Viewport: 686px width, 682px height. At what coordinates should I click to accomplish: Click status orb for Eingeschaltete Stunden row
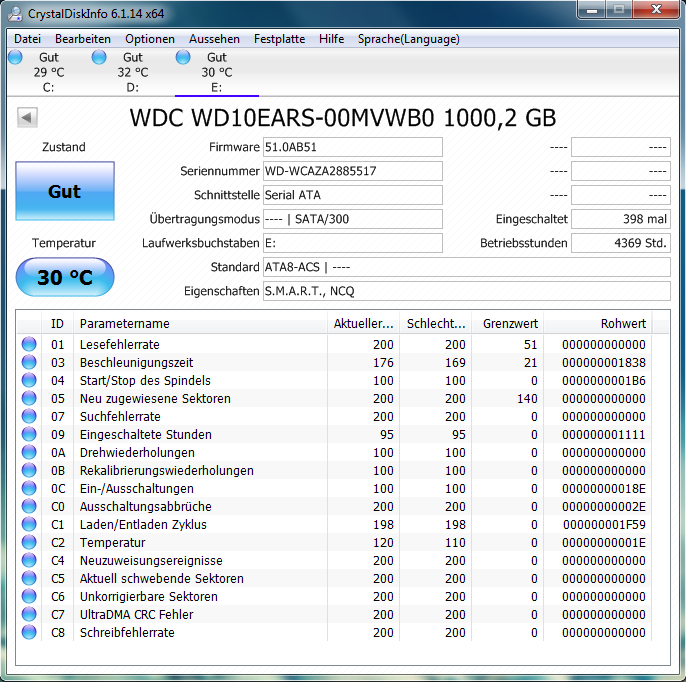coord(29,434)
